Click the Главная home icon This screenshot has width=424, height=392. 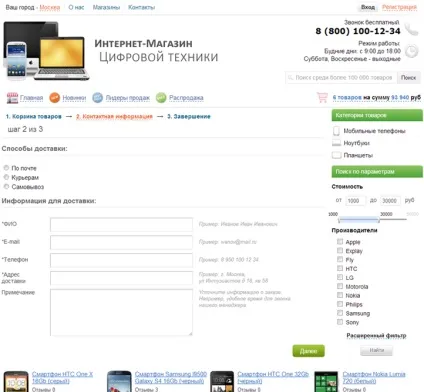(12, 98)
